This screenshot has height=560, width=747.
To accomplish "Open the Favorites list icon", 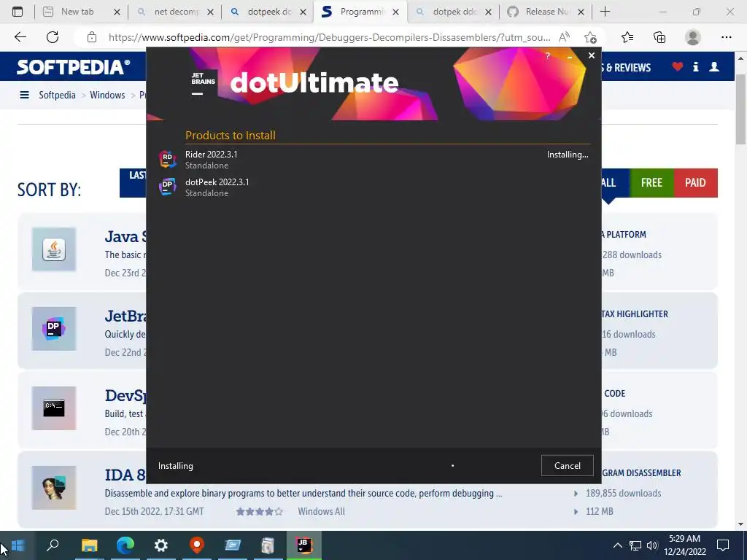I will pos(627,37).
